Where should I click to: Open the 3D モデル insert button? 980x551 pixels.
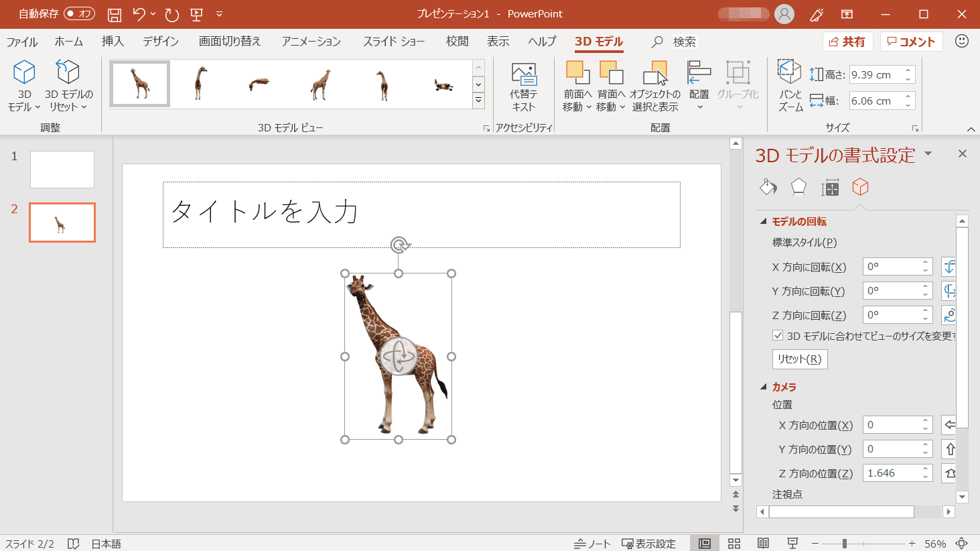(24, 86)
